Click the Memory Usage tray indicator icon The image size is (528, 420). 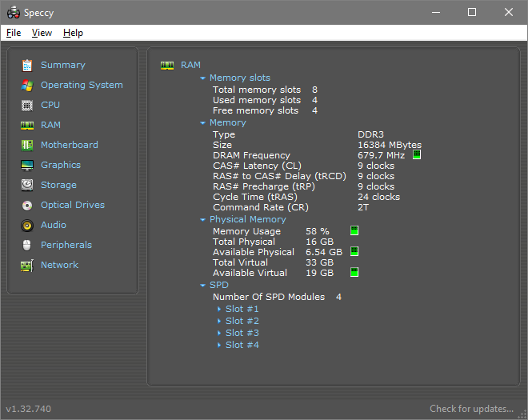tap(354, 230)
